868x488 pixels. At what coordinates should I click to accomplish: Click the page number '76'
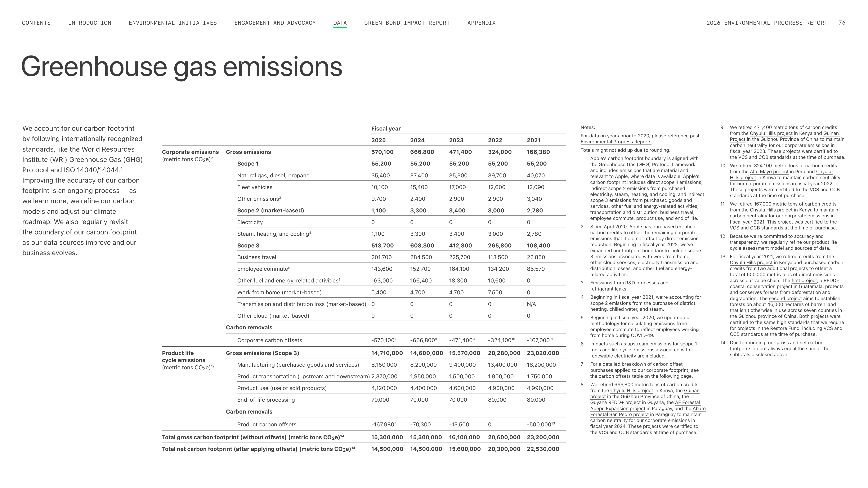click(842, 23)
